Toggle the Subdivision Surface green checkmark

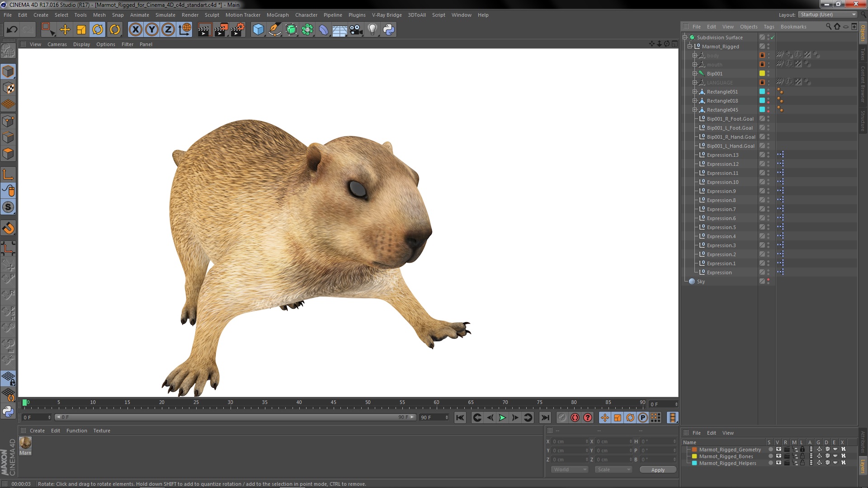(773, 38)
